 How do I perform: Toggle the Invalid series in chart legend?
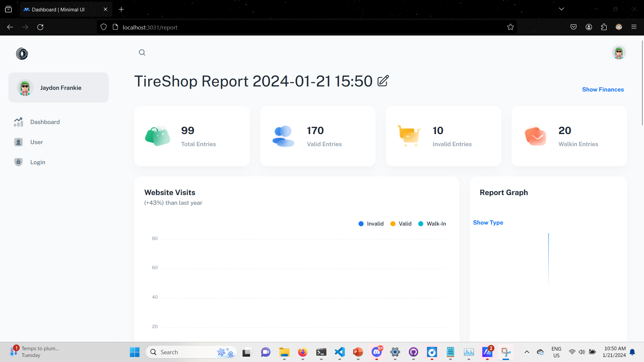tap(371, 224)
